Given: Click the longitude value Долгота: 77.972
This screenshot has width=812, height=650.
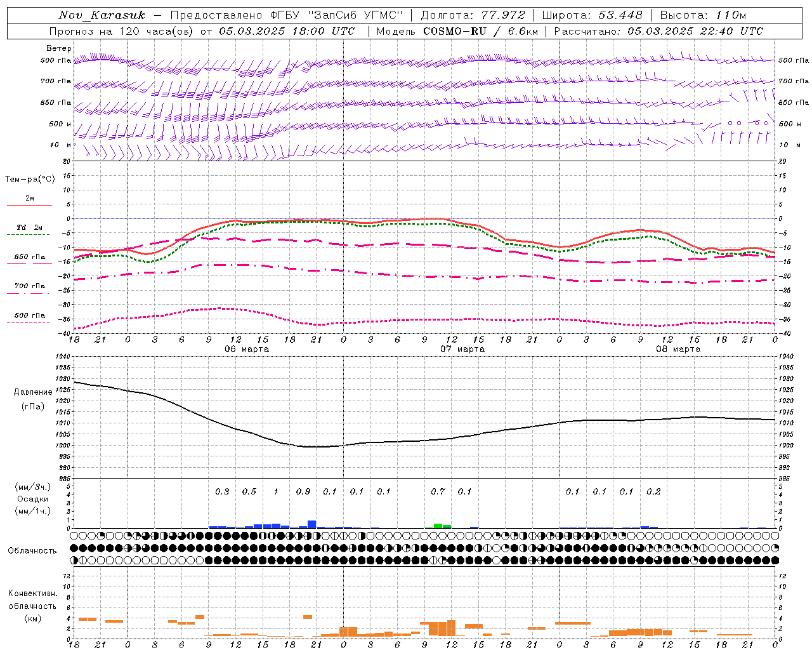Looking at the screenshot, I should [473, 15].
